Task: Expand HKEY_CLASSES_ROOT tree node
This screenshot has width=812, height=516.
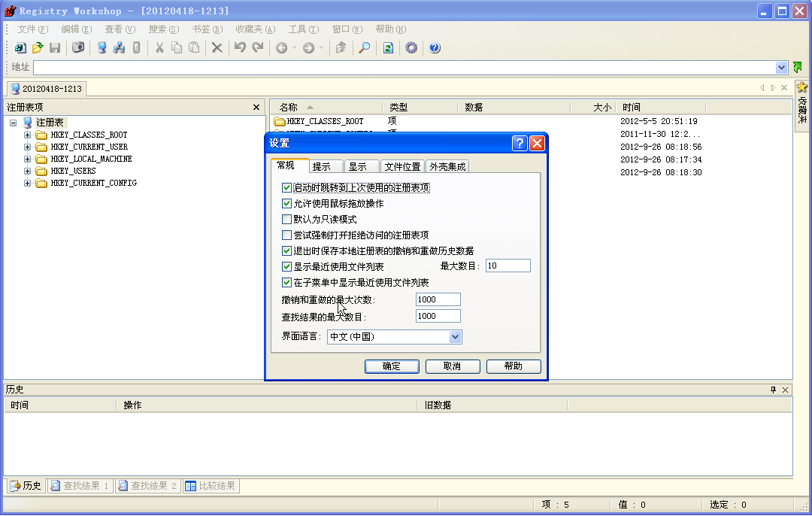Action: click(28, 135)
